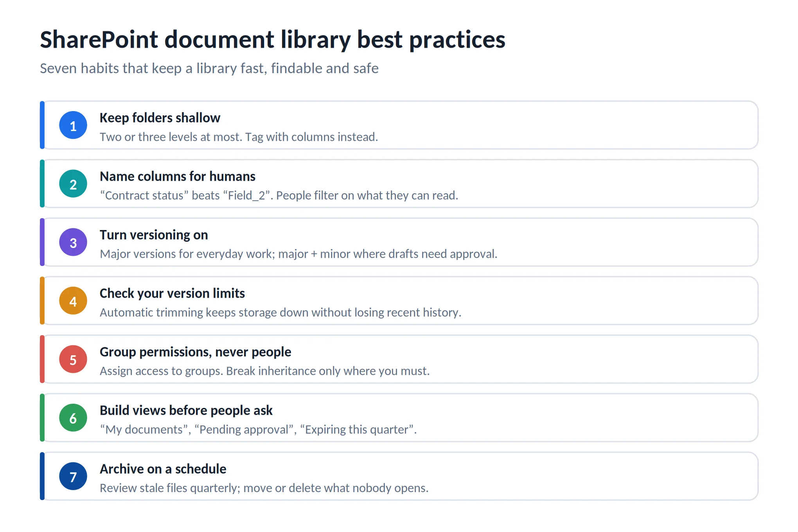This screenshot has height=532, width=798.
Task: Click the title "SharePoint document library best practices"
Action: click(x=273, y=40)
